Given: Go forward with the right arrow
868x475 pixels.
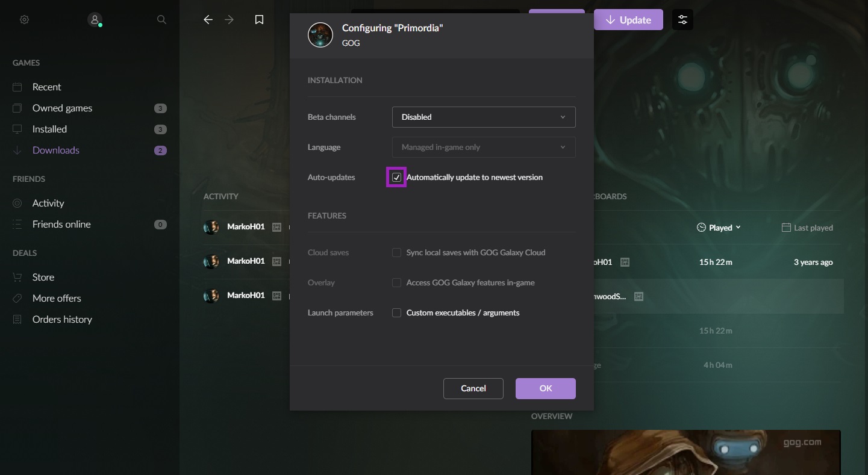Looking at the screenshot, I should 229,20.
